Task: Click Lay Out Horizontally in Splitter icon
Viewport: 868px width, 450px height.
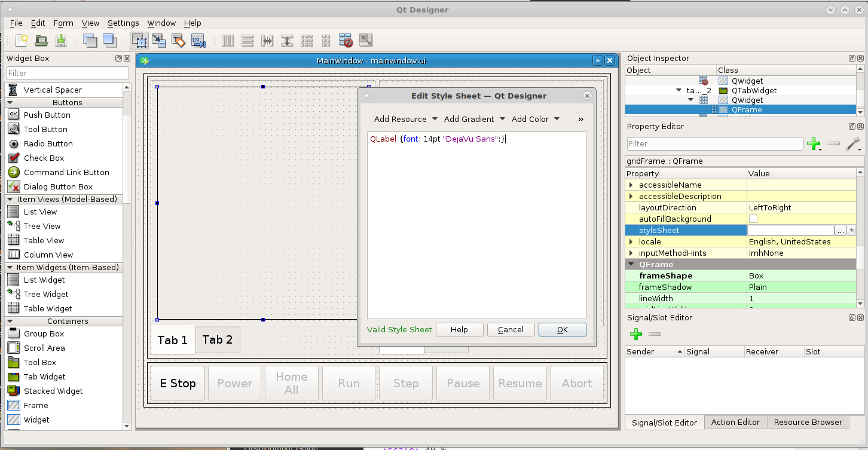Action: click(x=267, y=41)
